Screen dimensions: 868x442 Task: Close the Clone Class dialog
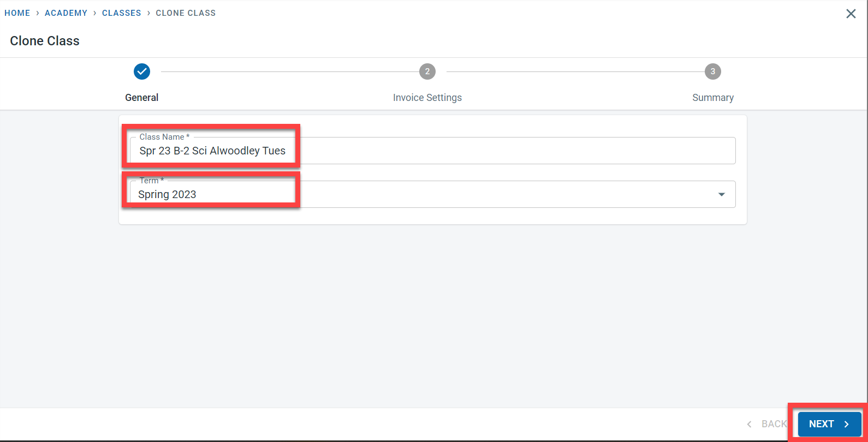point(851,14)
